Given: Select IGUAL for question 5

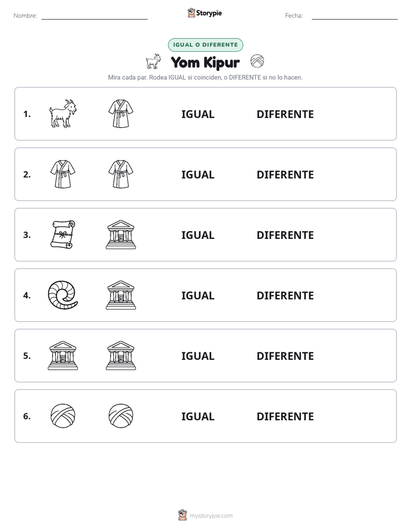Looking at the screenshot, I should tap(197, 356).
